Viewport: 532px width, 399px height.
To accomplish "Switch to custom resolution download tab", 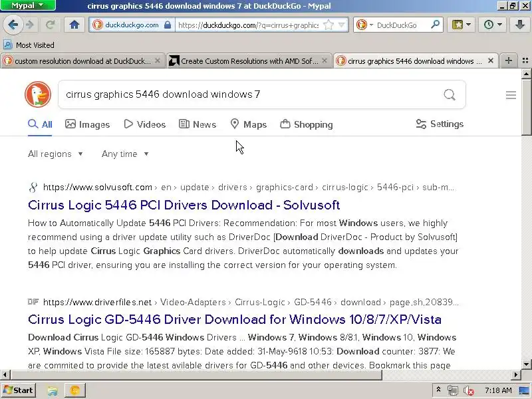I will 82,61.
